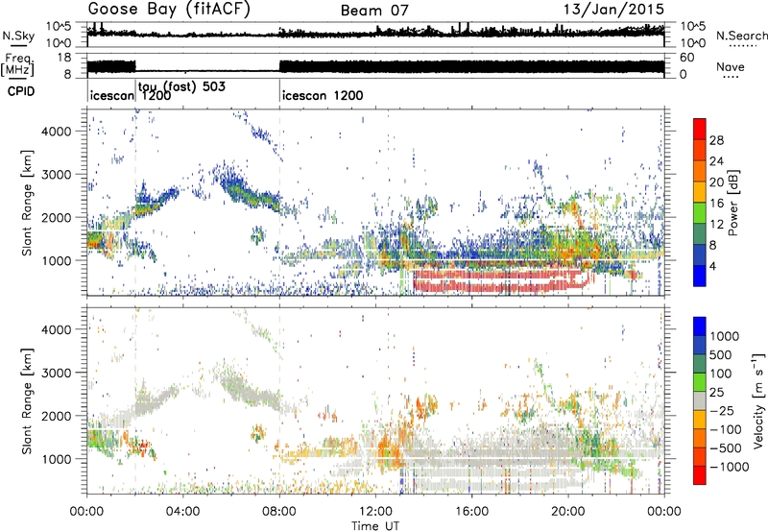Click the gray segment of Velocity color bar
The width and height of the screenshot is (768, 532).
tap(700, 401)
